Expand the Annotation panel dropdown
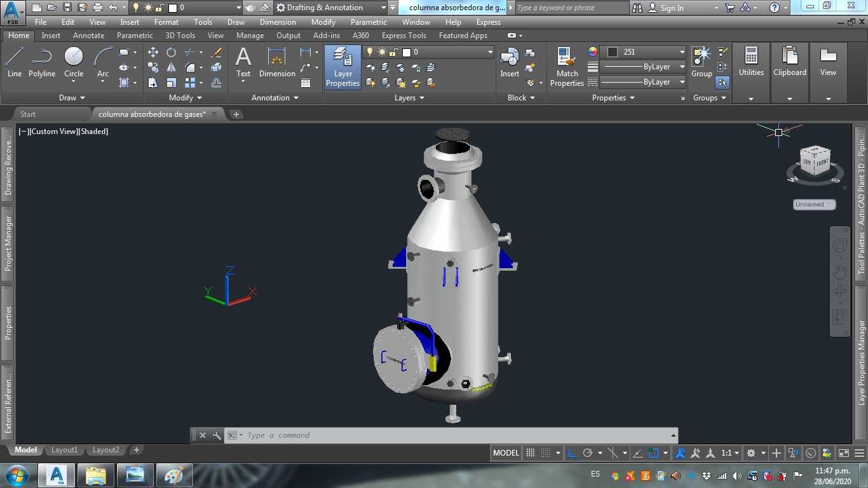 click(275, 98)
